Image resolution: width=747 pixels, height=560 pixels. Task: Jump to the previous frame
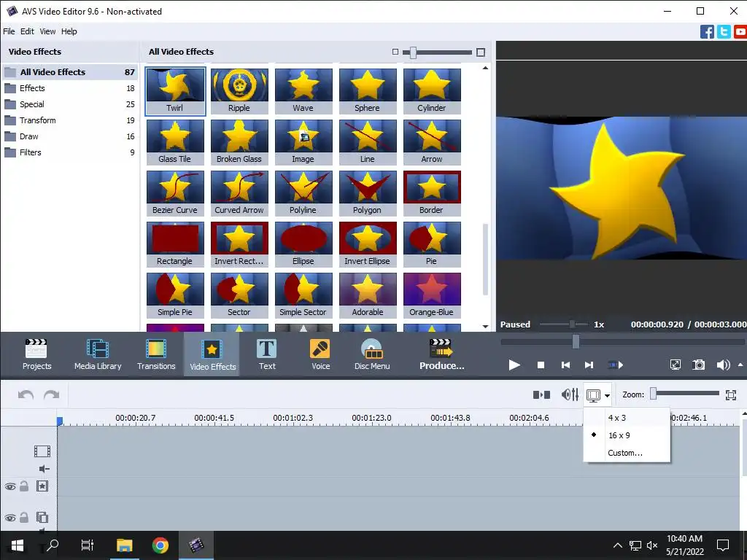[x=565, y=365]
